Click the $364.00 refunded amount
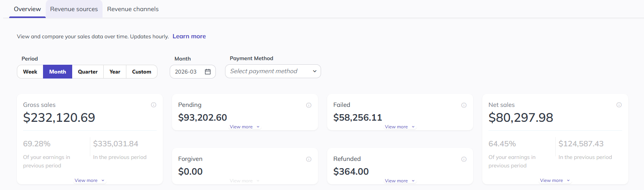644x190 pixels. (x=351, y=172)
